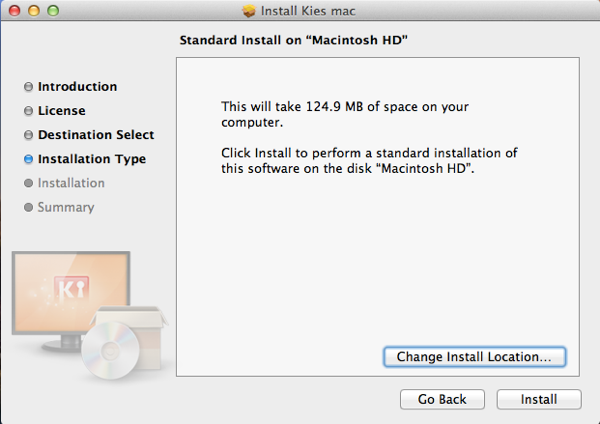This screenshot has width=600, height=424.
Task: Click the Standard Install on Macintosh HD heading
Action: coord(293,40)
